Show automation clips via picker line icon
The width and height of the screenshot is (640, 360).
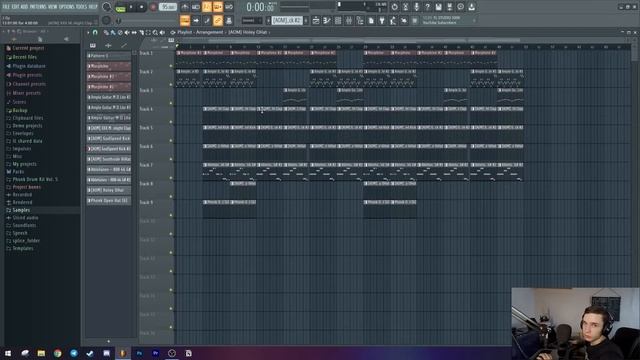pos(124,45)
